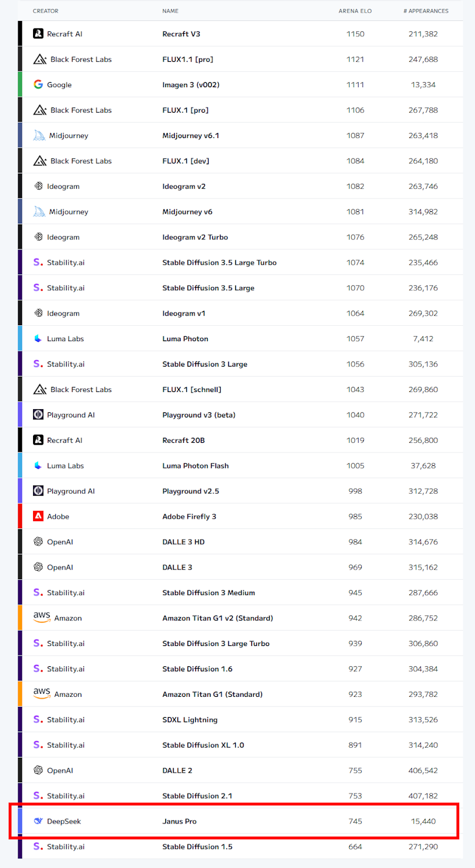
Task: Open the Imagen 3 (v002) model name
Action: [191, 85]
